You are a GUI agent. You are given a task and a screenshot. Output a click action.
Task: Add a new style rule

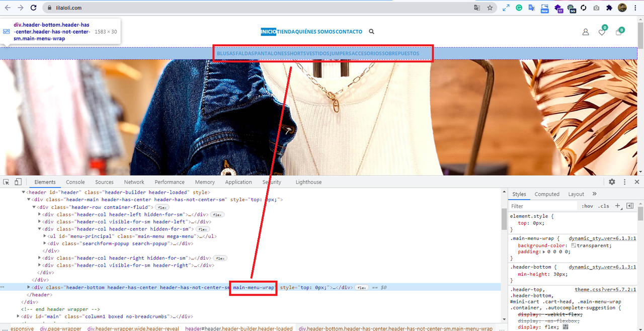coord(618,206)
